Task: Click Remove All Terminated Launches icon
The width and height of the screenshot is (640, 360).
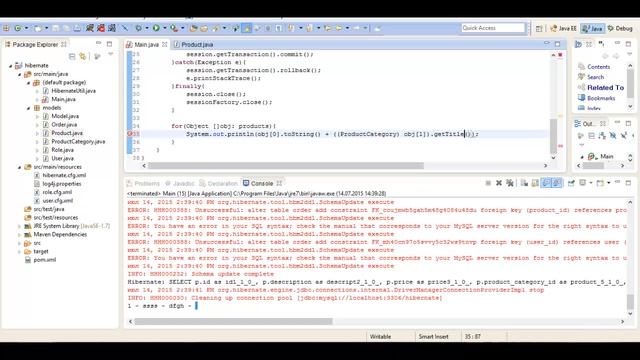Action: click(x=510, y=183)
